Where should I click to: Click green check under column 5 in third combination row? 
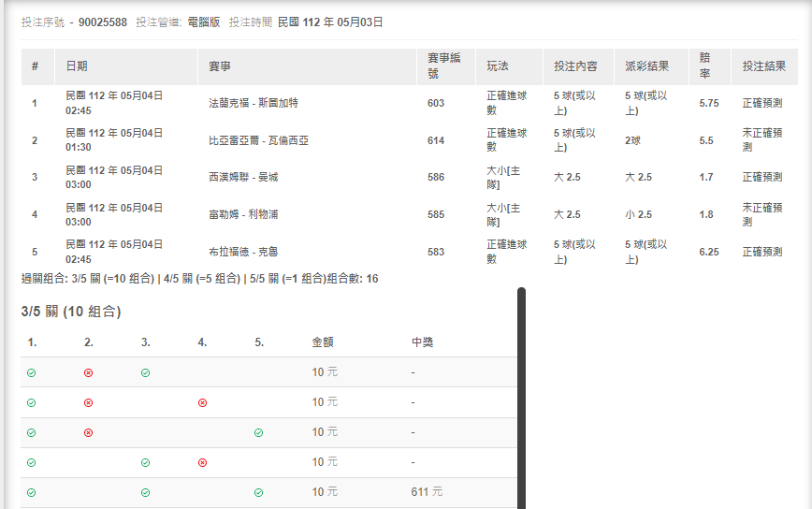(x=258, y=432)
